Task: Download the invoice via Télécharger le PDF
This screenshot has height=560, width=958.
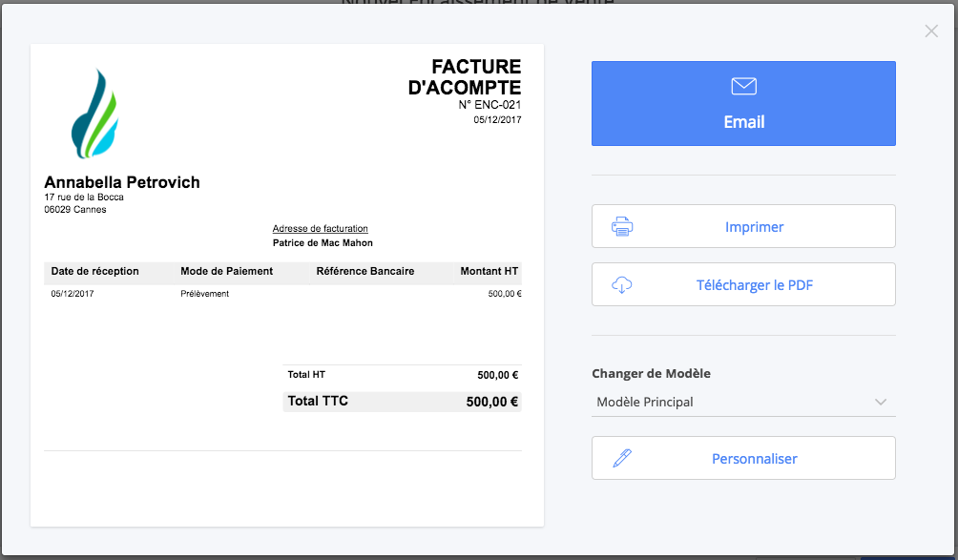Action: pos(743,284)
